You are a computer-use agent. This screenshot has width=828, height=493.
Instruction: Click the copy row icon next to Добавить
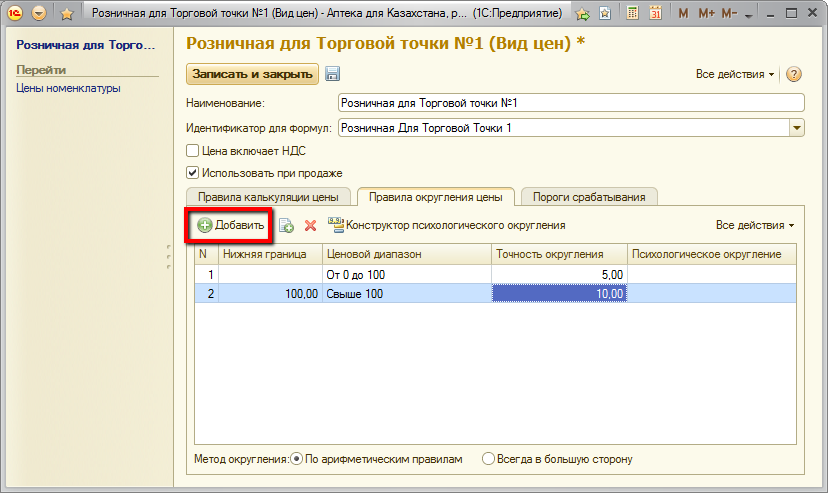(x=286, y=226)
